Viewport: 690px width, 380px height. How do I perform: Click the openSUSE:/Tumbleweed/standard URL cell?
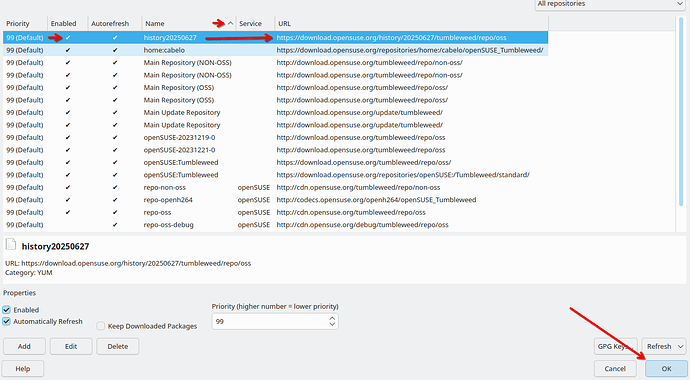point(403,175)
